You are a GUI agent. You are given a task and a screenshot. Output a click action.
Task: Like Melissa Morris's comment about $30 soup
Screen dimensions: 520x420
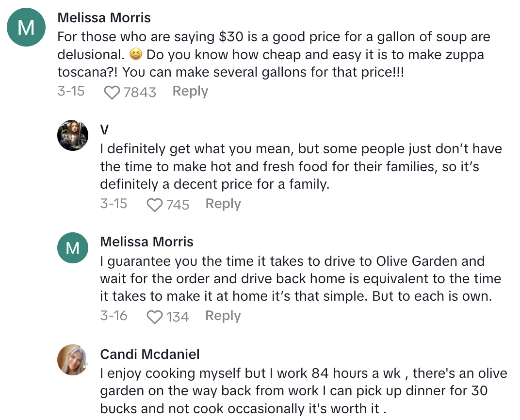tap(112, 92)
